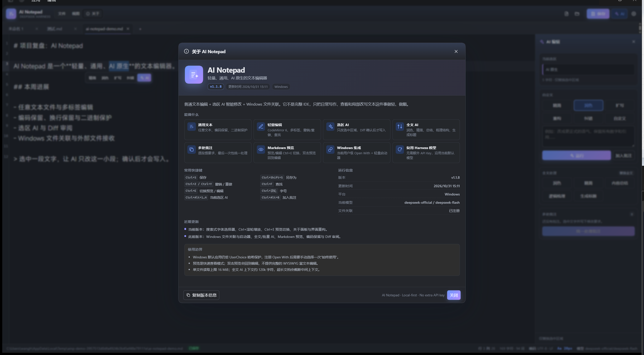The image size is (644, 355).
Task: Switch to the ai-notepad-demo.md tab
Action: click(104, 29)
